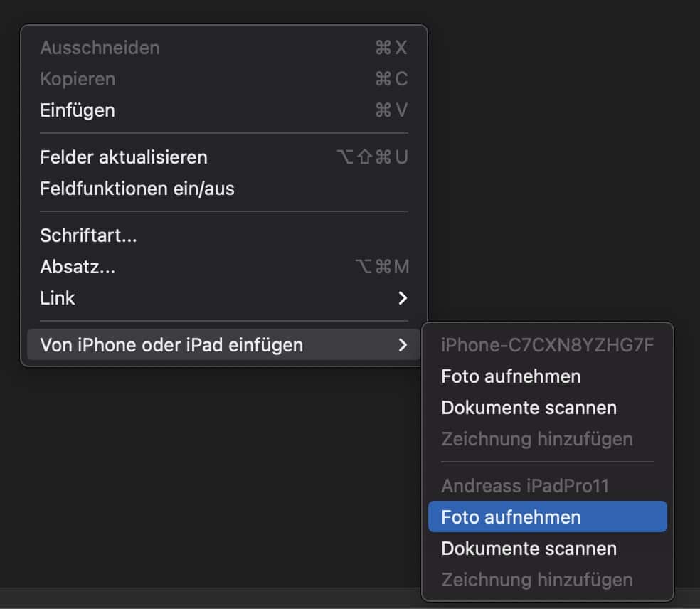Choose highlighted Foto aufnehmen for Andreass iPadPro11
This screenshot has width=700, height=609.
coord(511,517)
